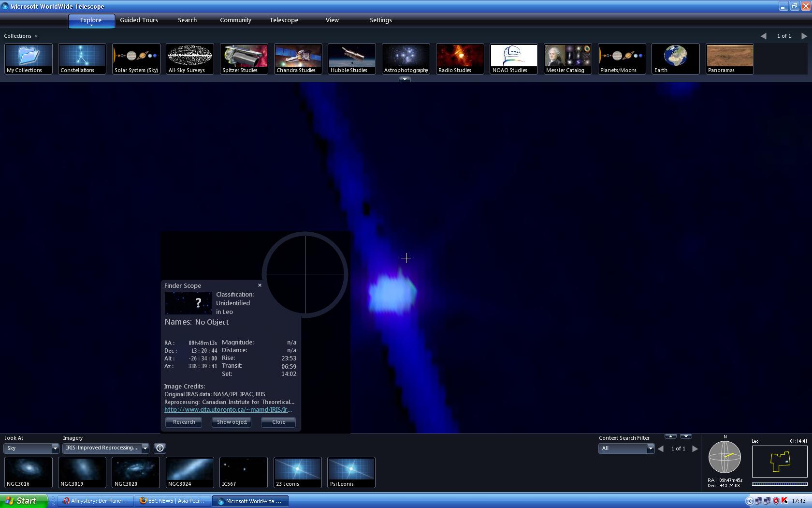The width and height of the screenshot is (812, 508).
Task: Click the Collections breadcrumb
Action: tap(18, 36)
